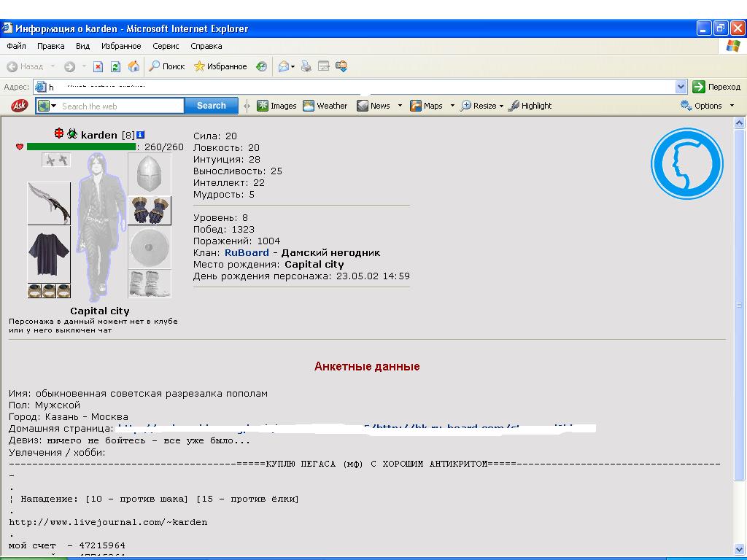This screenshot has width=747, height=560.
Task: Refresh the page with the green arrows icon
Action: click(x=115, y=66)
